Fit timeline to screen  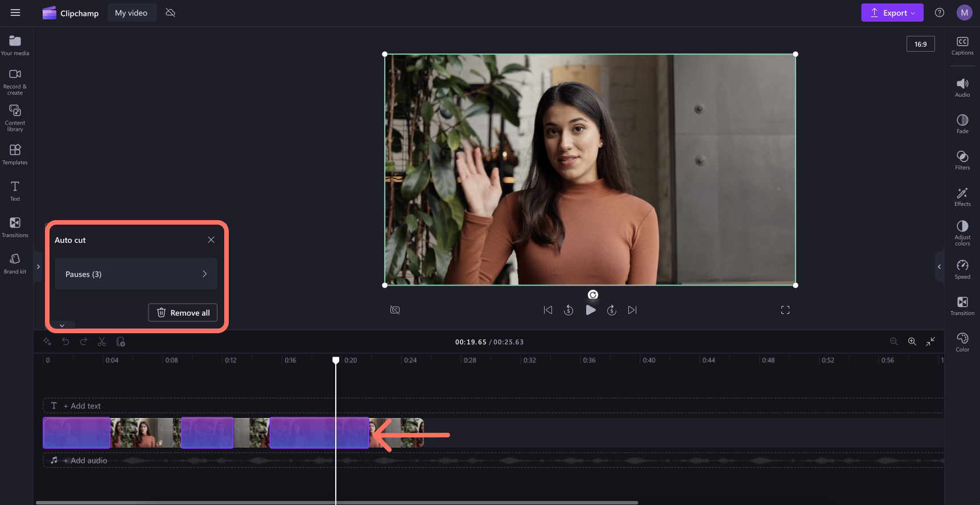(x=930, y=341)
